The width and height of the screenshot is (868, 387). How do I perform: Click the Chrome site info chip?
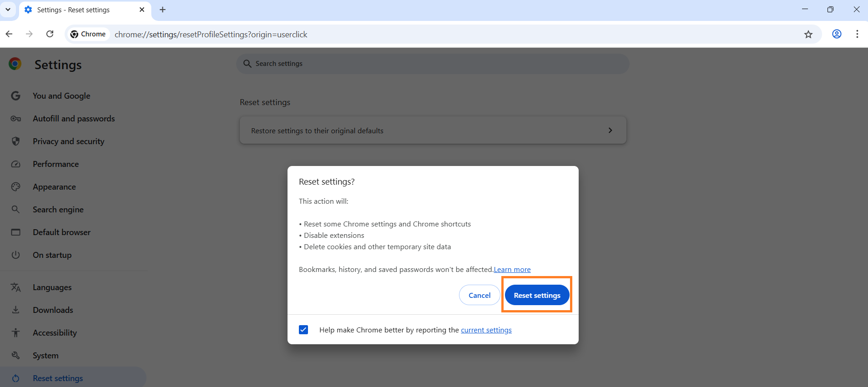[88, 34]
